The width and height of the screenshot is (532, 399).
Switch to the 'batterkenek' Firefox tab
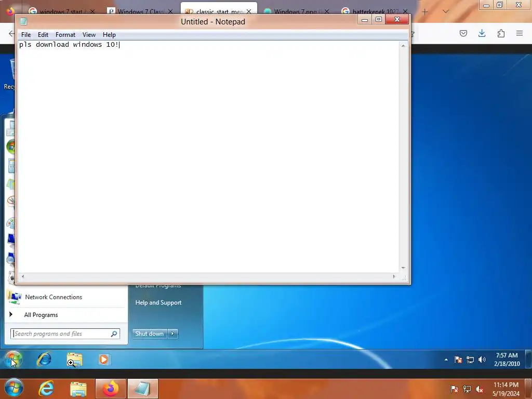tap(375, 12)
